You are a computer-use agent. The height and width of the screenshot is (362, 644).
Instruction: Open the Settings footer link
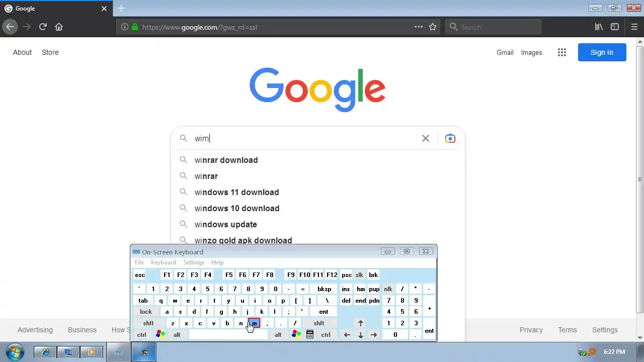click(x=605, y=330)
